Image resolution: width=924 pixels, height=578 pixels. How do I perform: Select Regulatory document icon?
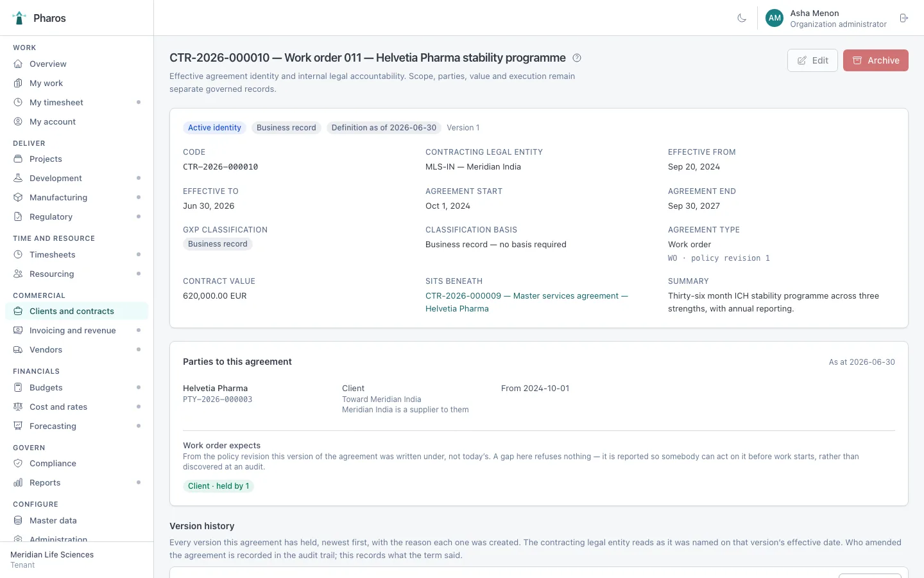point(18,217)
